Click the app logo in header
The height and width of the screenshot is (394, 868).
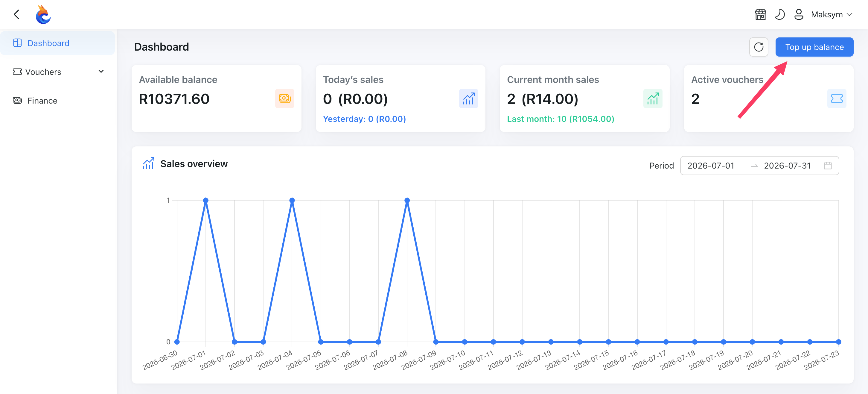[43, 14]
